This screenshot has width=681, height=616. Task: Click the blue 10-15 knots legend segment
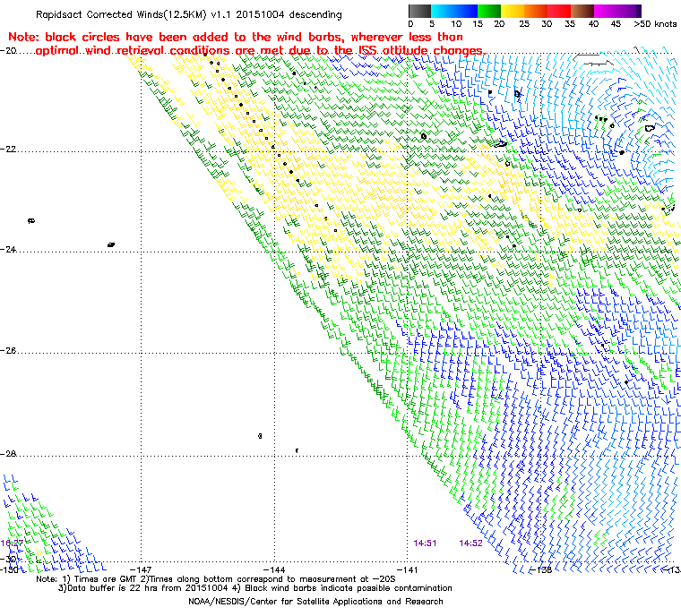(x=466, y=11)
